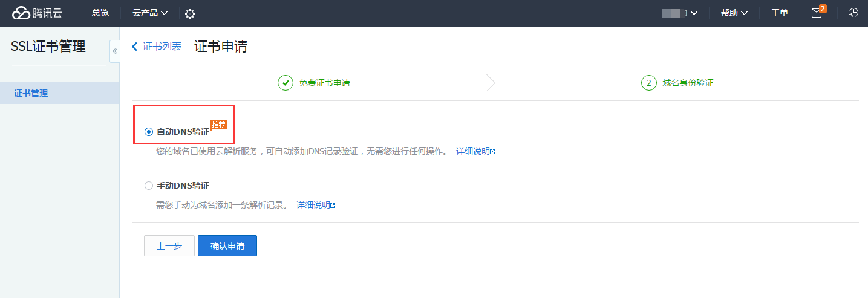Image resolution: width=868 pixels, height=298 pixels.
Task: Open the settings gear icon in top bar
Action: pos(190,14)
